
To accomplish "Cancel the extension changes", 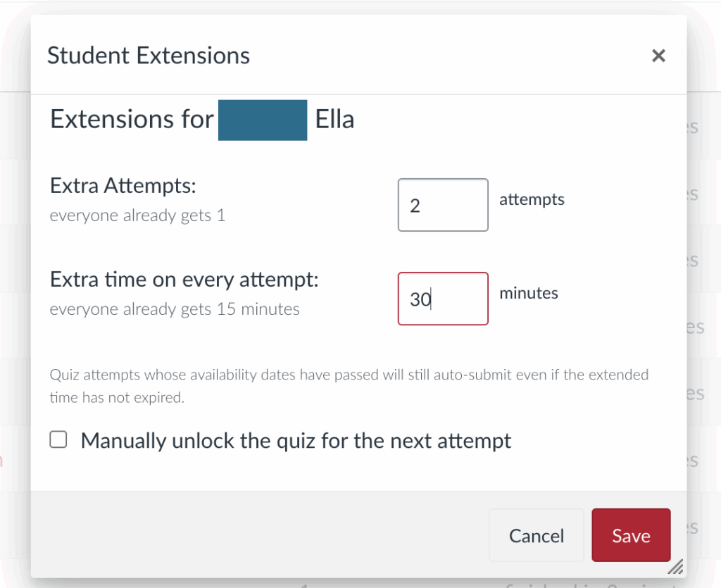I will pyautogui.click(x=536, y=535).
